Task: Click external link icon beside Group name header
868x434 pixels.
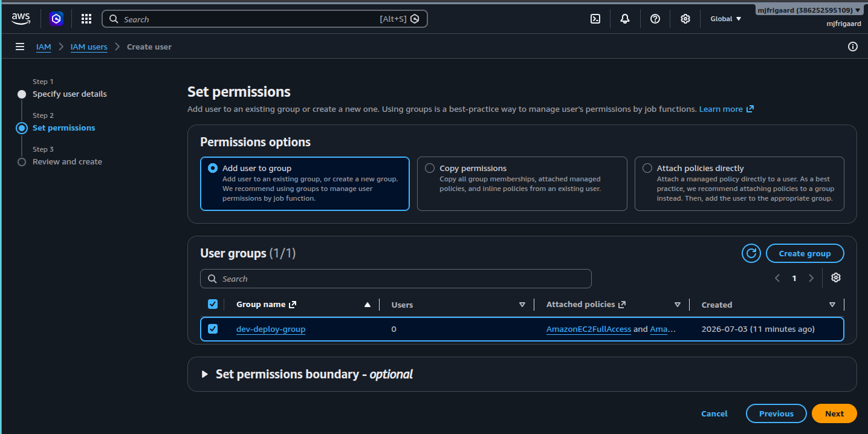Action: (x=293, y=305)
